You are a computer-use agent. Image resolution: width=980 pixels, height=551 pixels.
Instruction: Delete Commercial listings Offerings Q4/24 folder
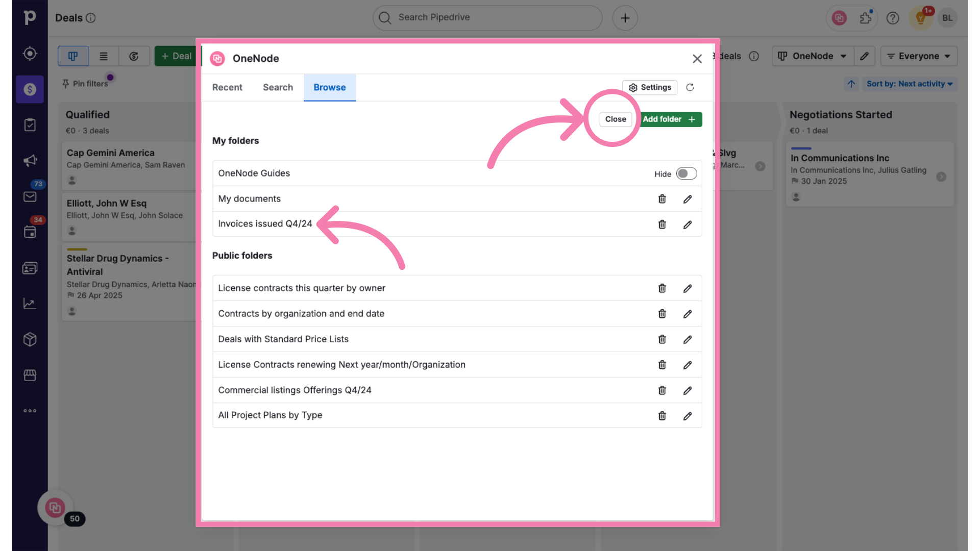point(662,390)
